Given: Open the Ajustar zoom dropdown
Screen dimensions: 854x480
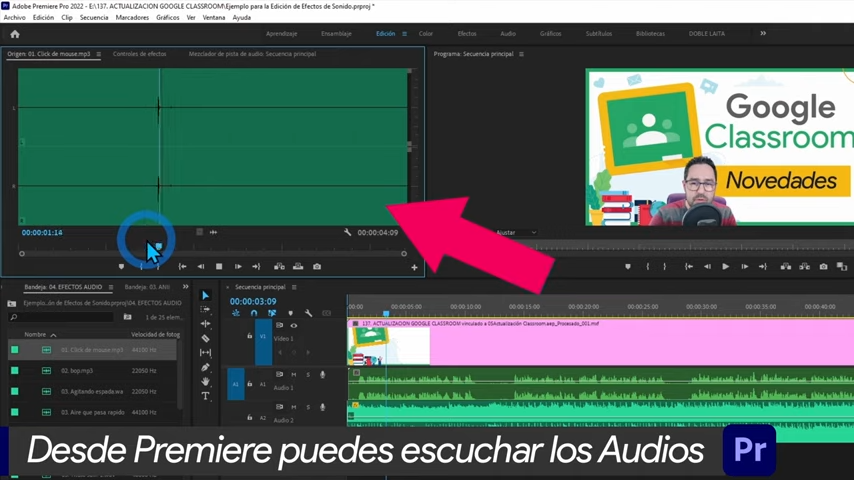Looking at the screenshot, I should pos(516,233).
